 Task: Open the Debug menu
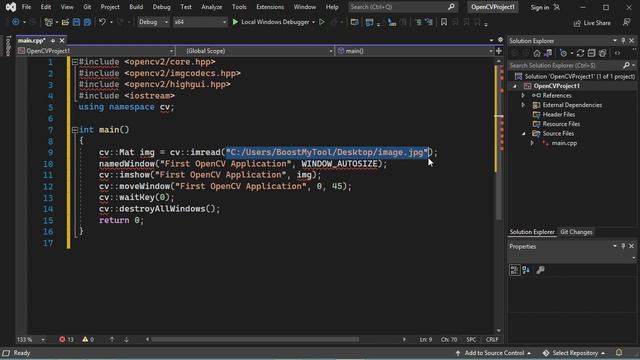pos(161,7)
